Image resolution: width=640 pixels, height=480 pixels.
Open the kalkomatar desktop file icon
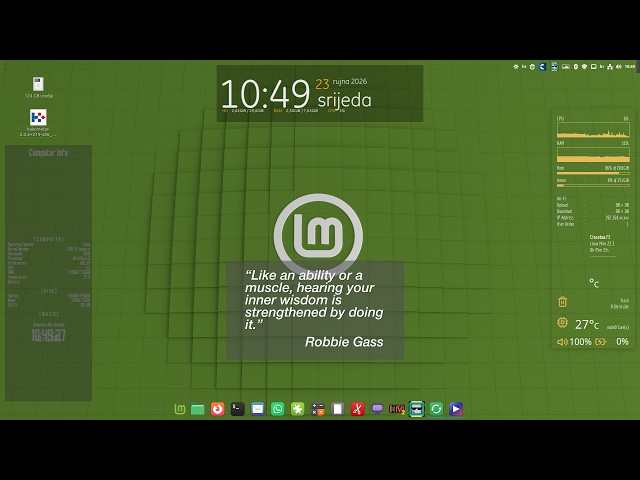(38, 118)
